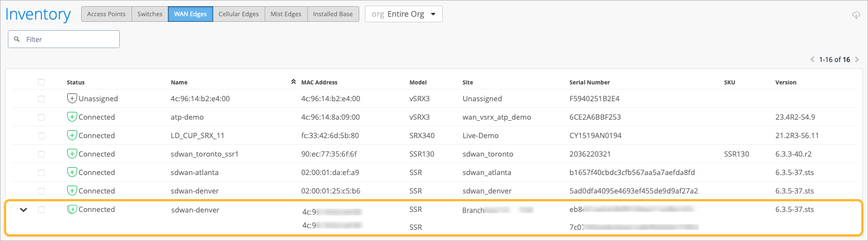Click the cloud download icon

pos(856,15)
